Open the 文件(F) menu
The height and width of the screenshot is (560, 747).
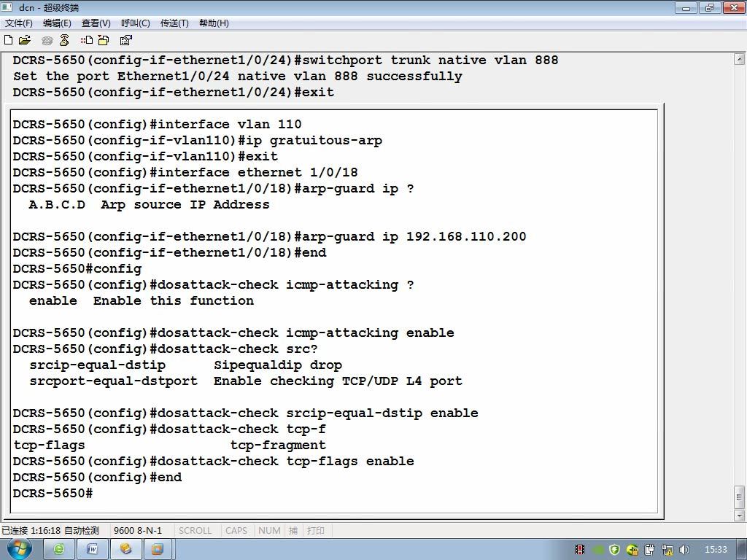[x=18, y=23]
